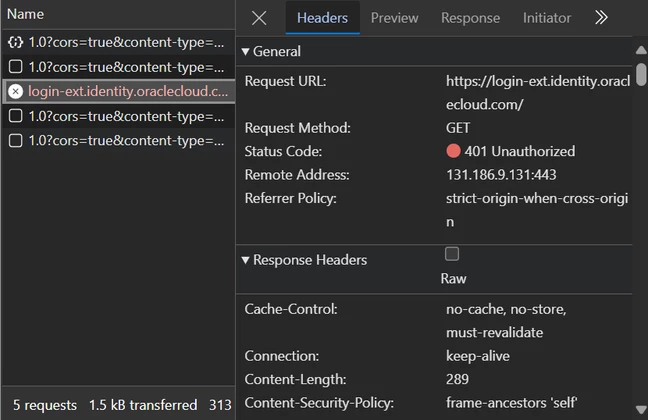Image resolution: width=648 pixels, height=420 pixels.
Task: Click the headers pane scrollbar thumb
Action: point(641,74)
